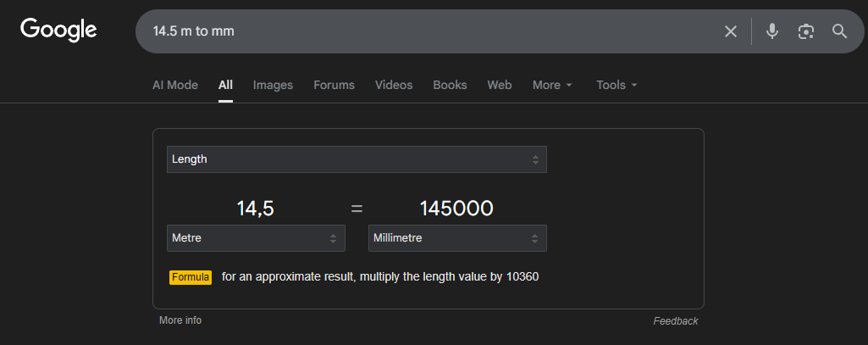
Task: Select the Web tab
Action: tap(499, 85)
